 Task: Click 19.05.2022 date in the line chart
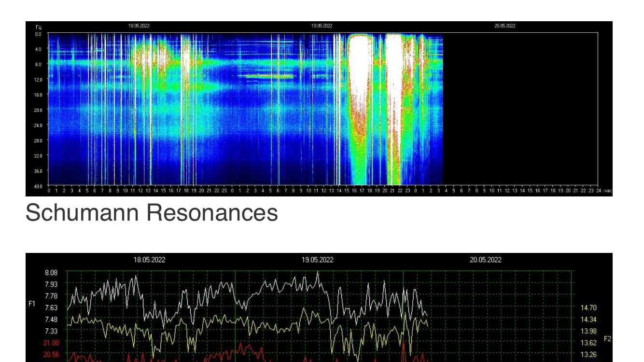pyautogui.click(x=317, y=260)
